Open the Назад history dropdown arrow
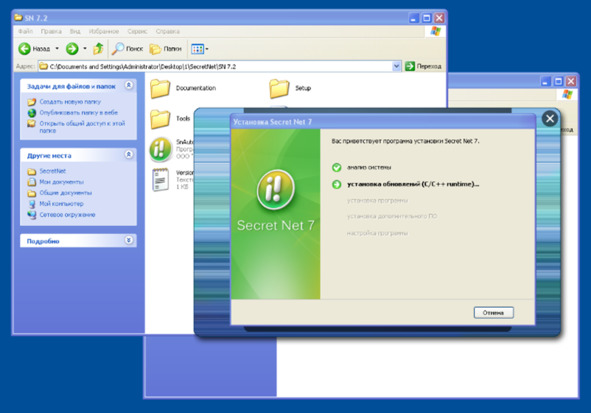Screen dimensions: 591x413 click(x=57, y=49)
